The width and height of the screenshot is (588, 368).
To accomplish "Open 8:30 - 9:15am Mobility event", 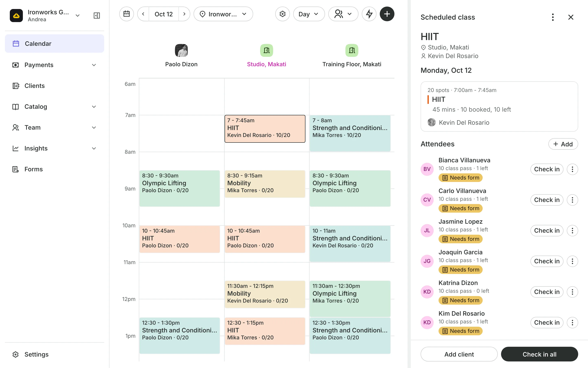I will [265, 184].
